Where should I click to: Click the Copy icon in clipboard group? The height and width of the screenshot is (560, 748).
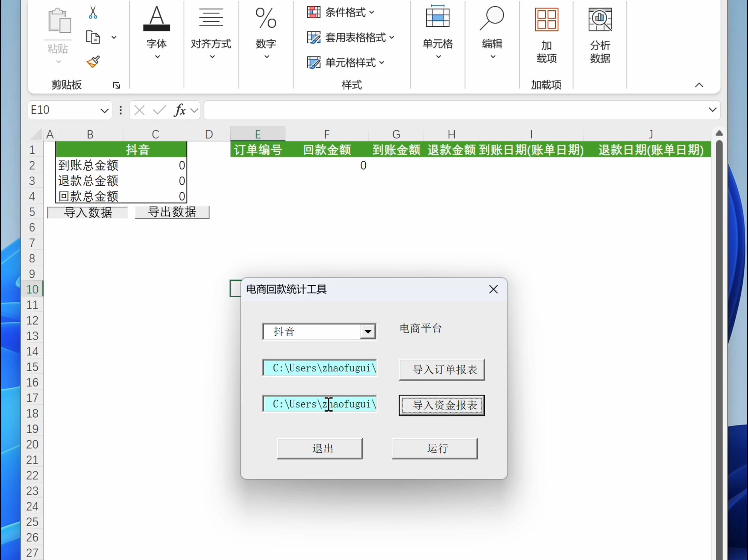[93, 37]
